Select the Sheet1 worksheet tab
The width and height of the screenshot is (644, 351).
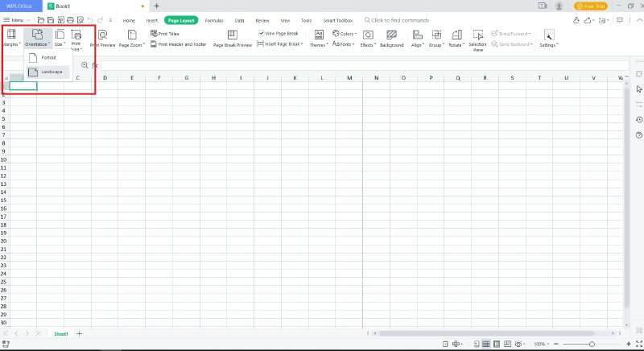(x=61, y=334)
